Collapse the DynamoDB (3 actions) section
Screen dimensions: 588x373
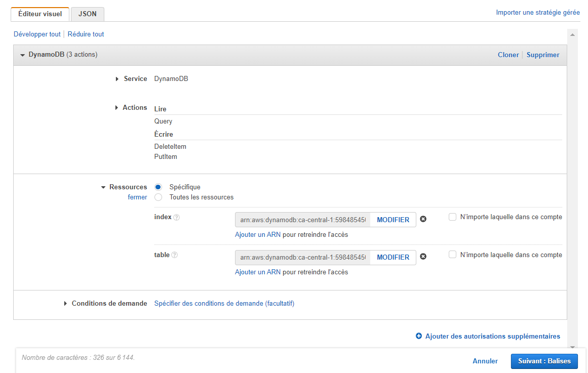22,55
